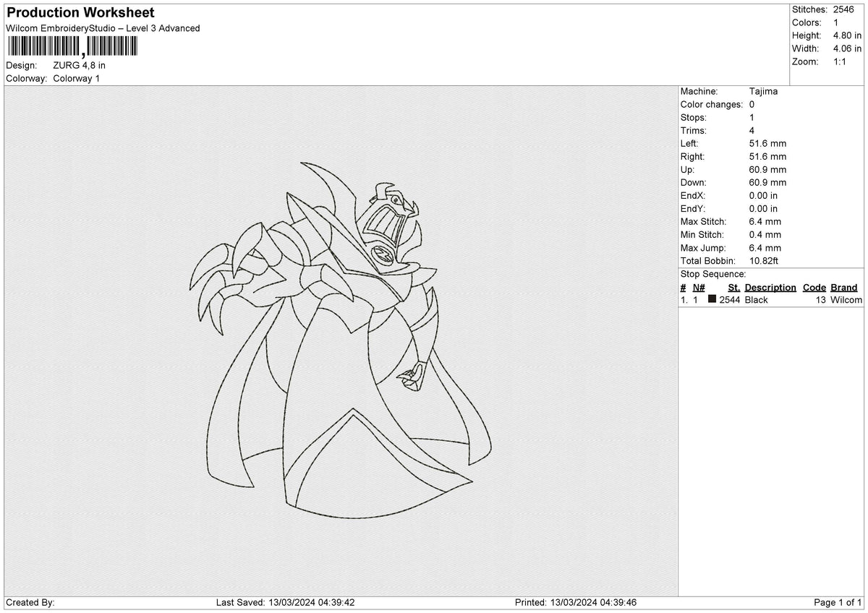Select the 'Page 1 of 1' footer text
Image resolution: width=868 pixels, height=613 pixels.
coord(838,602)
